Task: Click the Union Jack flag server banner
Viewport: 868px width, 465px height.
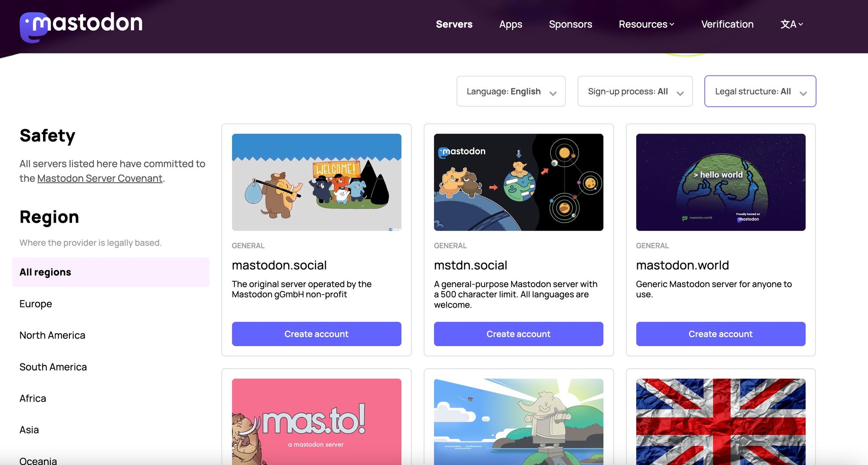Action: pos(721,422)
